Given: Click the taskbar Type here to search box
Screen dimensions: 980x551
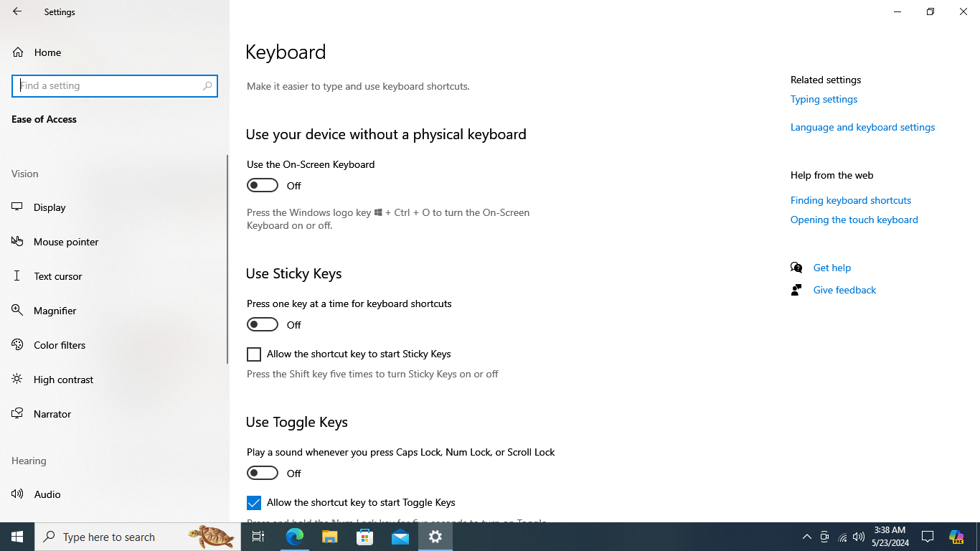Looking at the screenshot, I should [138, 537].
